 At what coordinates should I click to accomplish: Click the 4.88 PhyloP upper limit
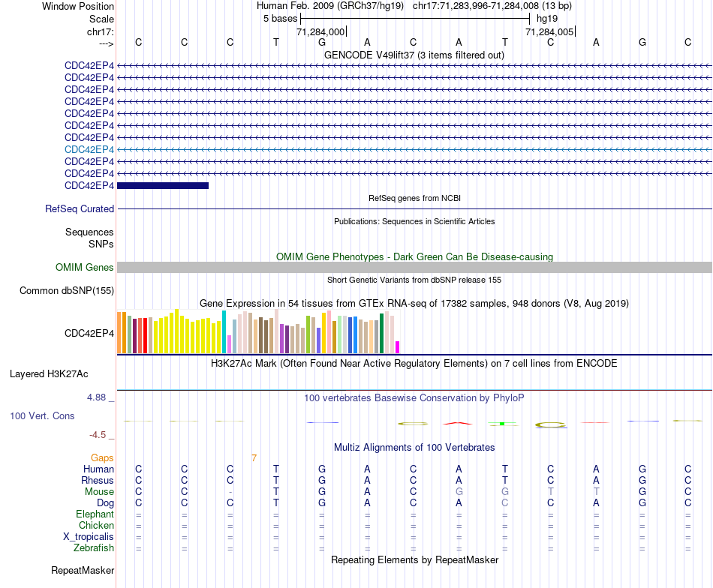(x=96, y=397)
